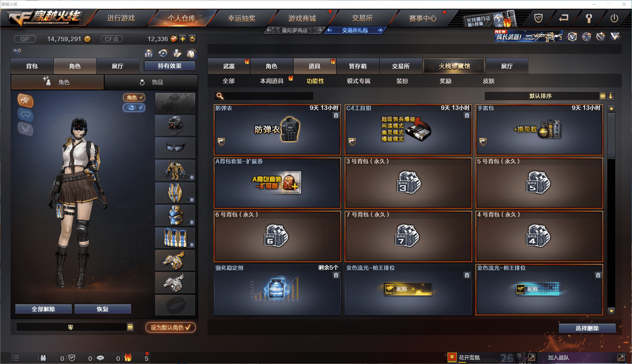Open settings via the wrench icon
The width and height of the screenshot is (632, 364).
[x=589, y=18]
